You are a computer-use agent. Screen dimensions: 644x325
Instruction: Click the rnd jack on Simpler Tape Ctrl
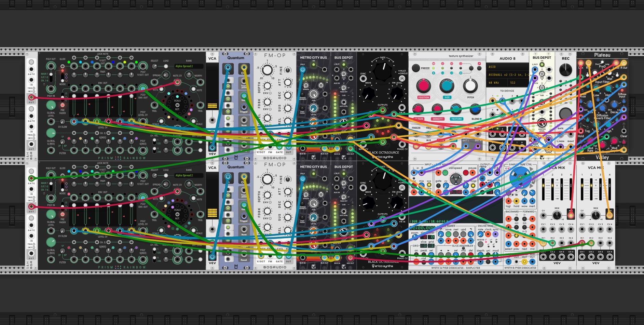[x=532, y=244]
